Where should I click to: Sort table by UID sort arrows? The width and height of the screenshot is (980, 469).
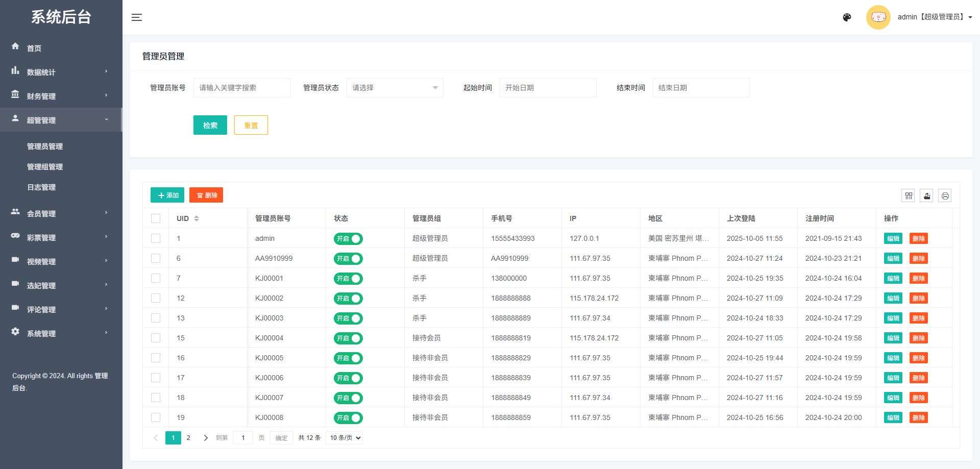197,218
